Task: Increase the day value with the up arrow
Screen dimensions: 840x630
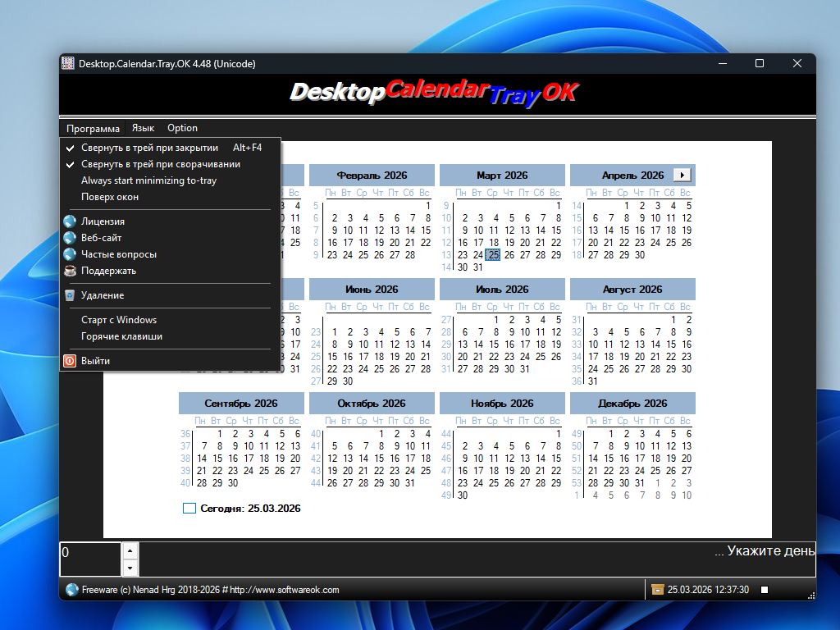Action: 130,550
